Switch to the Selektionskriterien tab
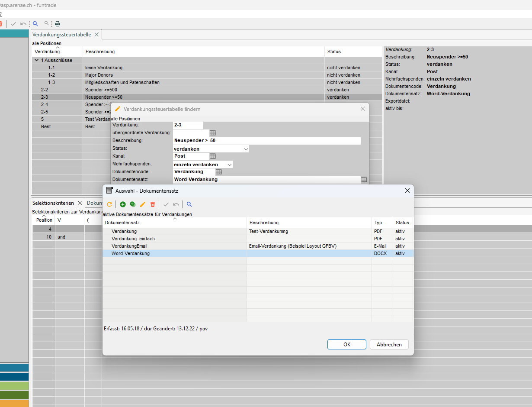The height and width of the screenshot is (407, 532). (53, 203)
